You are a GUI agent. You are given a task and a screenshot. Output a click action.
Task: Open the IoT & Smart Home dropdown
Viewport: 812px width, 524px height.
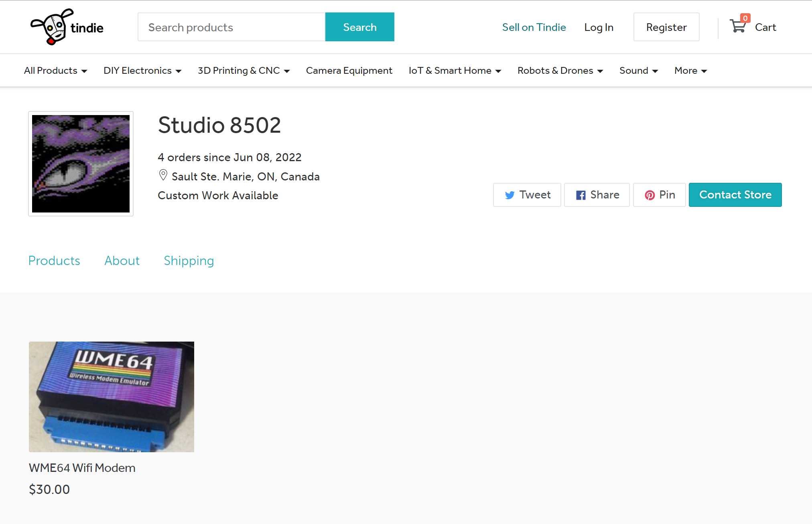pyautogui.click(x=455, y=71)
